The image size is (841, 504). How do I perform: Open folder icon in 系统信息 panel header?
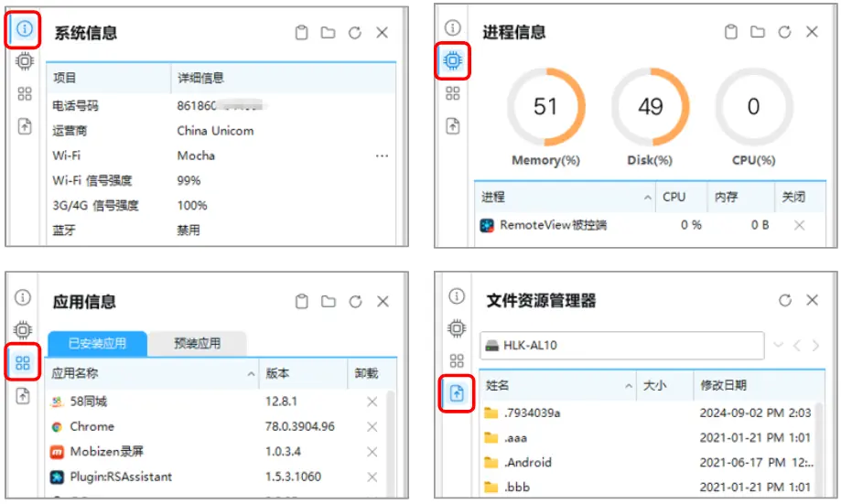tap(328, 33)
